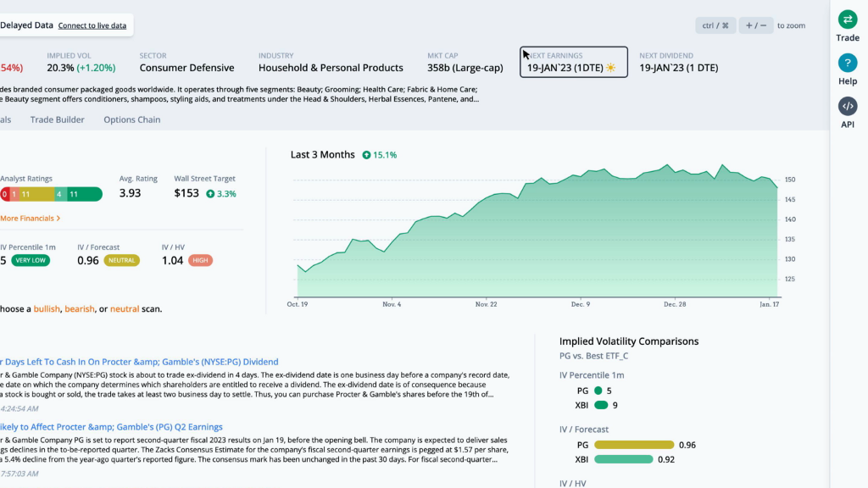This screenshot has width=868, height=488.
Task: Click the sun icon beside next earnings date
Action: click(x=610, y=68)
